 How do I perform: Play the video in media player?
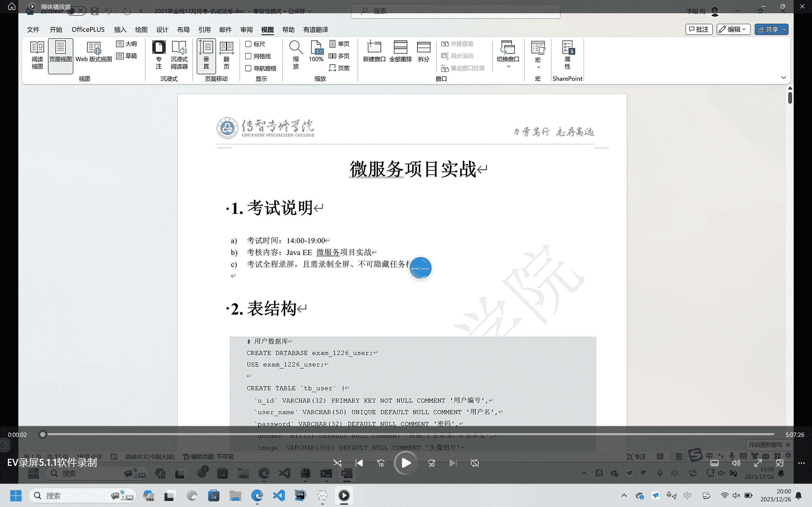406,463
